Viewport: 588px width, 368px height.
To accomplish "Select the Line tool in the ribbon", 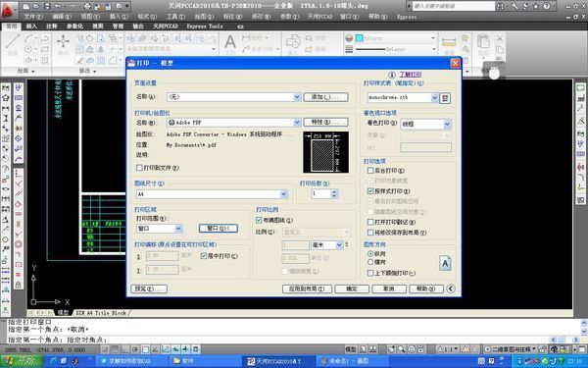I will (13, 44).
